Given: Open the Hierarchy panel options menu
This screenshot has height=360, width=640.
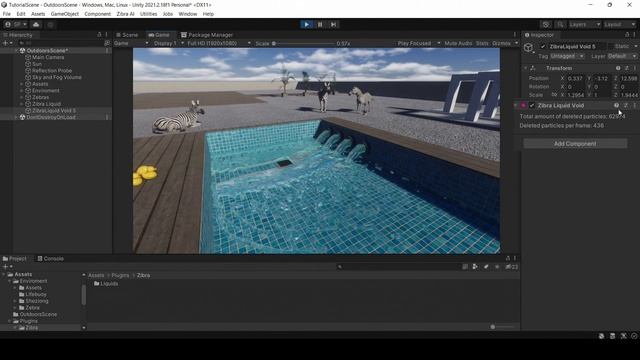Looking at the screenshot, I should pos(107,35).
